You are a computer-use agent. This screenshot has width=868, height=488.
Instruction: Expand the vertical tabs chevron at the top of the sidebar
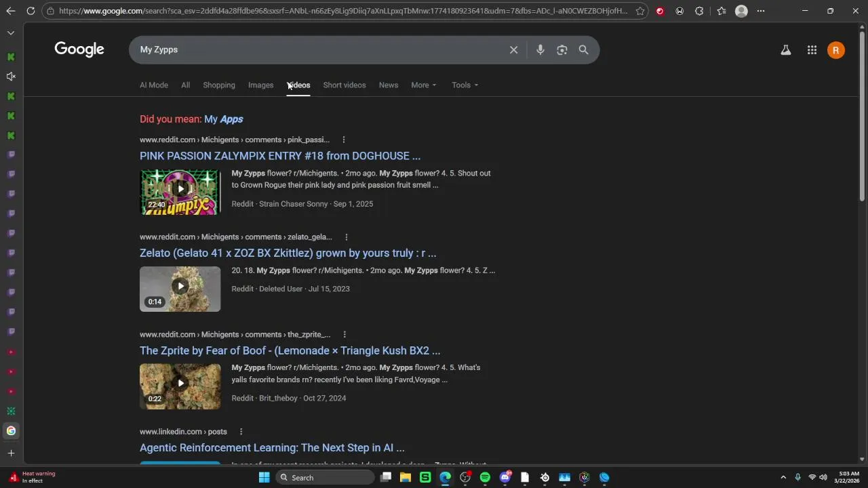click(11, 33)
